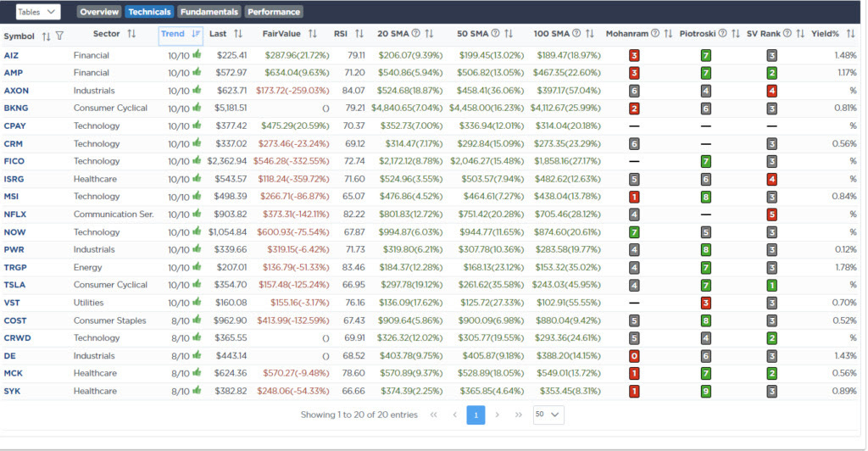
Task: Click TRGP yield 1.78%
Action: point(846,267)
